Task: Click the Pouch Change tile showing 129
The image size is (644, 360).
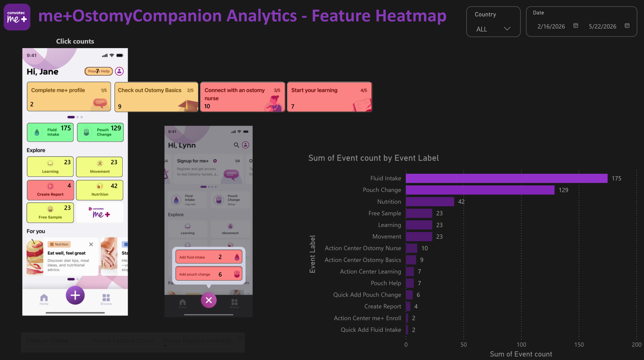Action: pyautogui.click(x=100, y=132)
